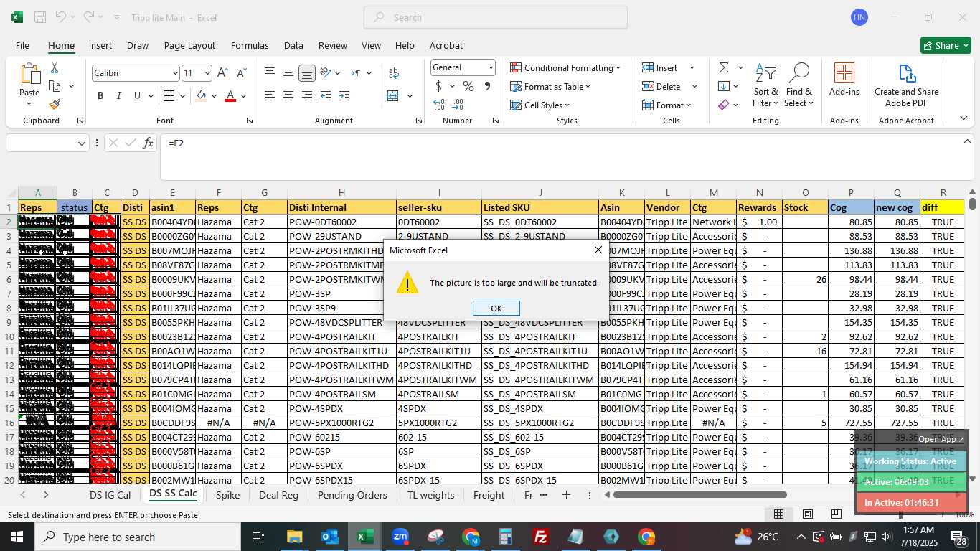Click the Insert Function fx icon
980x551 pixels.
pos(148,143)
